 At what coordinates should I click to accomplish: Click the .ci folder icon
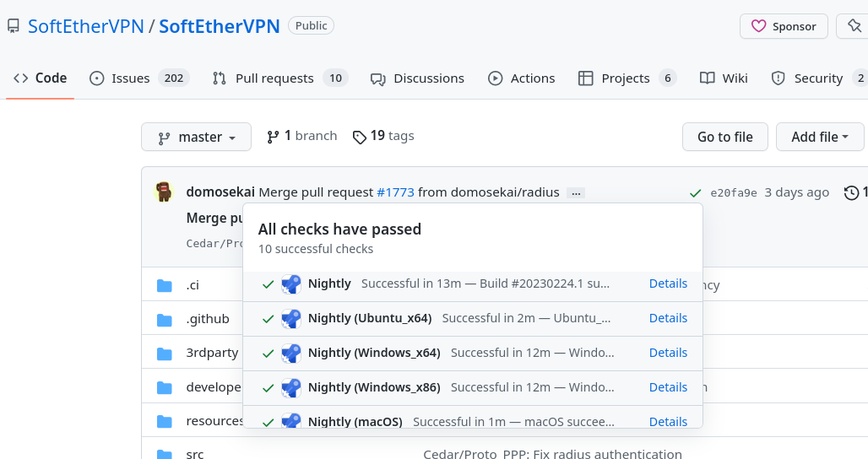165,285
